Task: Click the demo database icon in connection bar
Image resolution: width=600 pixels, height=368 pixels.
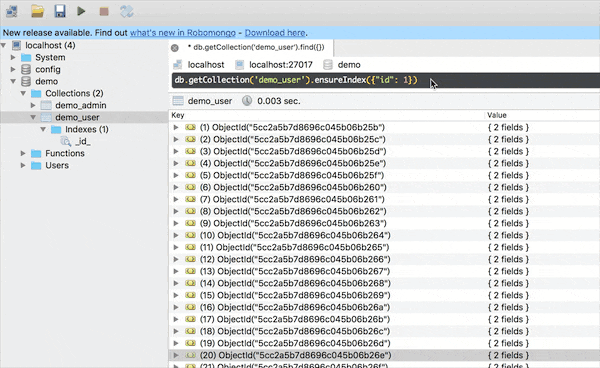Action: (328, 65)
